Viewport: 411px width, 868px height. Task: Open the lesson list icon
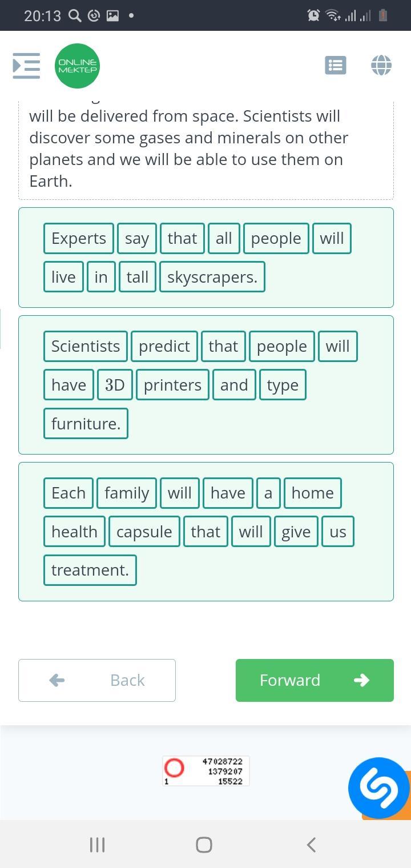[336, 65]
